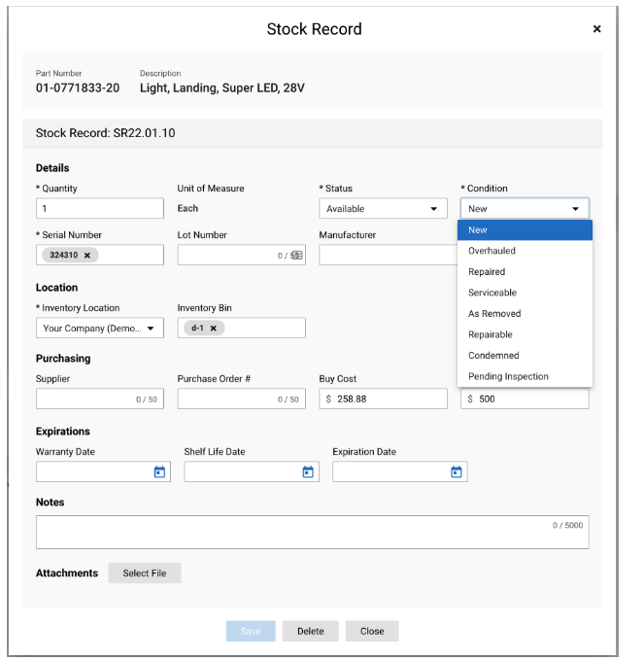Image resolution: width=644 pixels, height=660 pixels.
Task: Close the Stock Record dialog with X
Action: [596, 29]
